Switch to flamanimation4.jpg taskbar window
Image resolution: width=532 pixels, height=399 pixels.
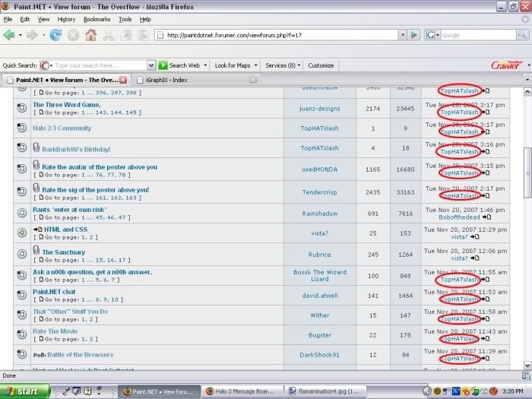tap(325, 391)
